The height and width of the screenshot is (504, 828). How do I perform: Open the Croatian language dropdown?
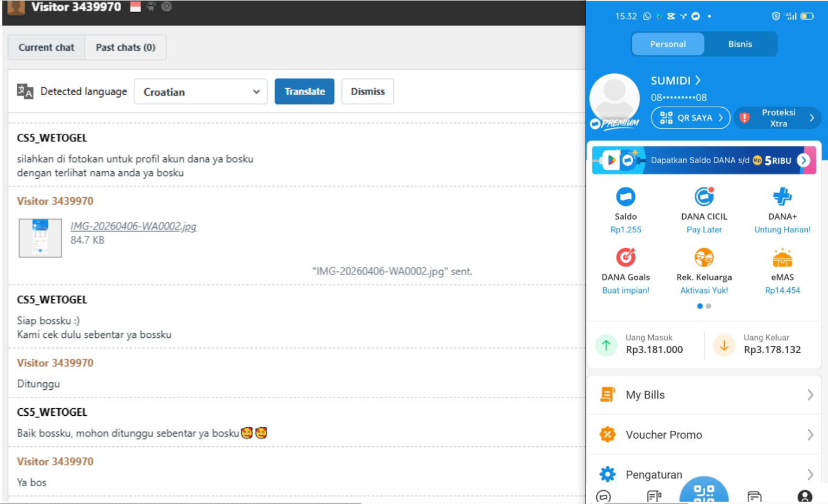coord(201,92)
